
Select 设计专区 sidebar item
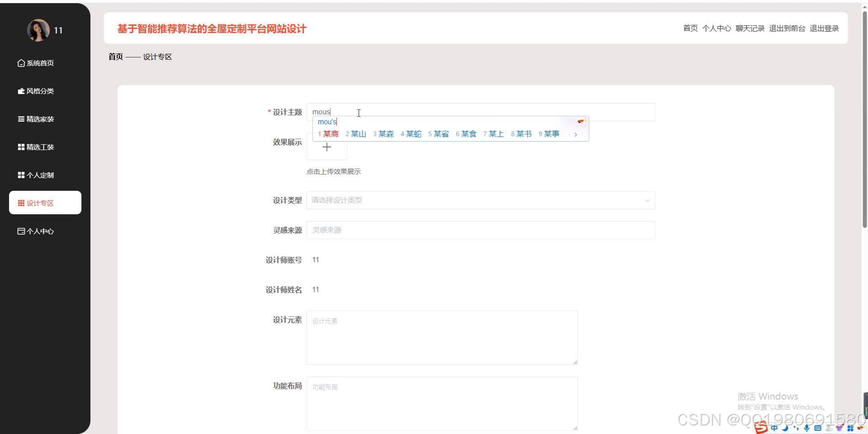point(45,203)
